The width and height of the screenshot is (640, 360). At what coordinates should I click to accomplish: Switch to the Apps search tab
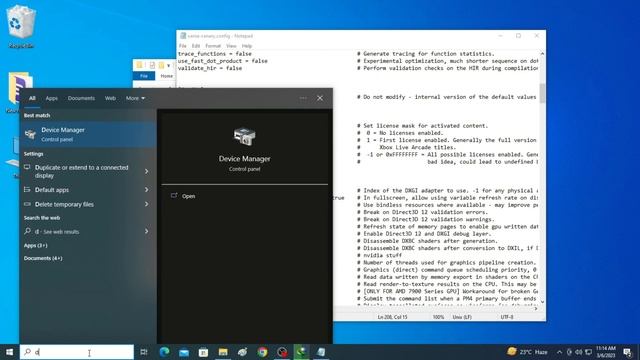pos(51,98)
